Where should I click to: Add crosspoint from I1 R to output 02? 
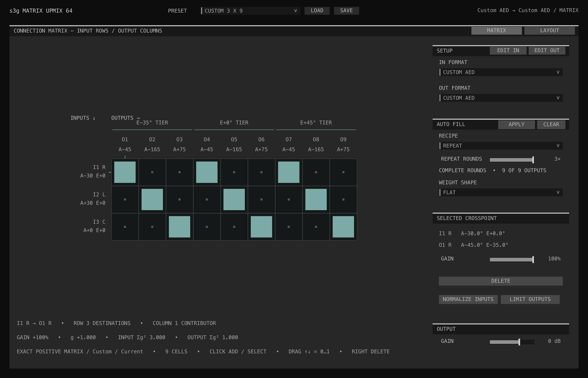point(152,172)
